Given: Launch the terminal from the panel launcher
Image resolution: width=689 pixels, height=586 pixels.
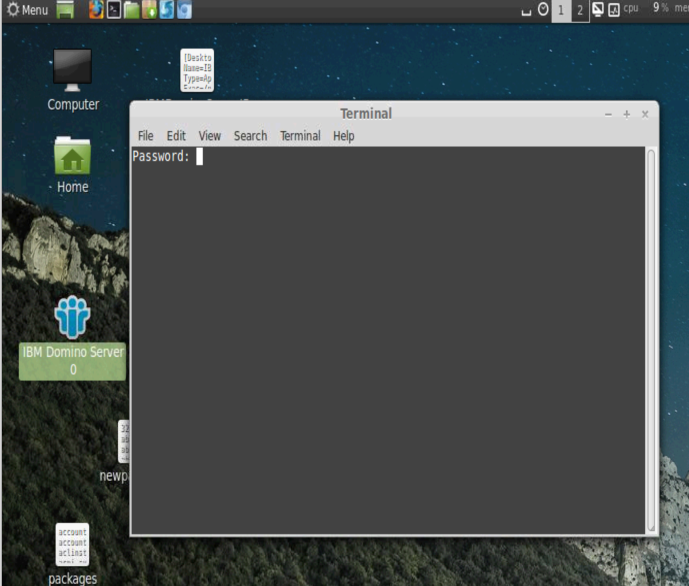Looking at the screenshot, I should (x=114, y=10).
